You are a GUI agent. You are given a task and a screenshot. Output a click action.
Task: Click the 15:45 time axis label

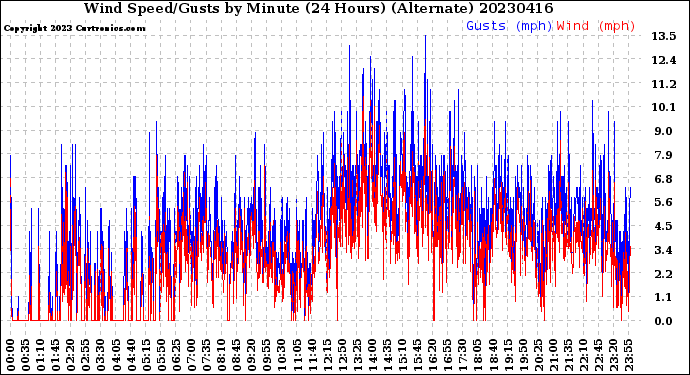tap(417, 355)
